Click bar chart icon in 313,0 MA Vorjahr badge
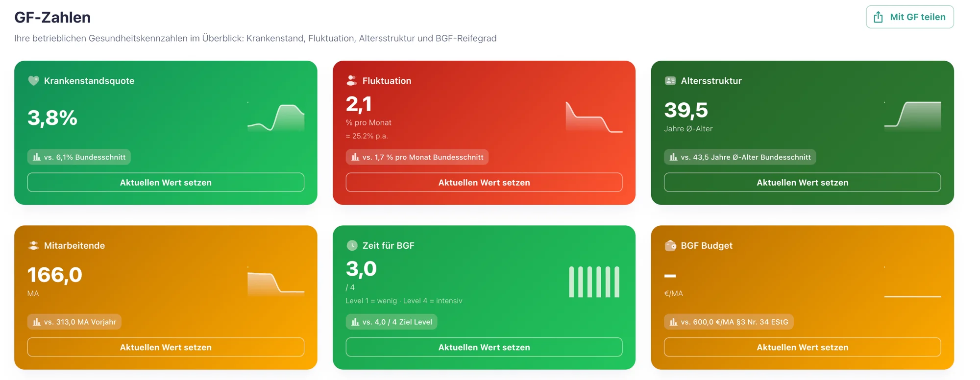Screen dimensions: 980x380 pyautogui.click(x=37, y=322)
